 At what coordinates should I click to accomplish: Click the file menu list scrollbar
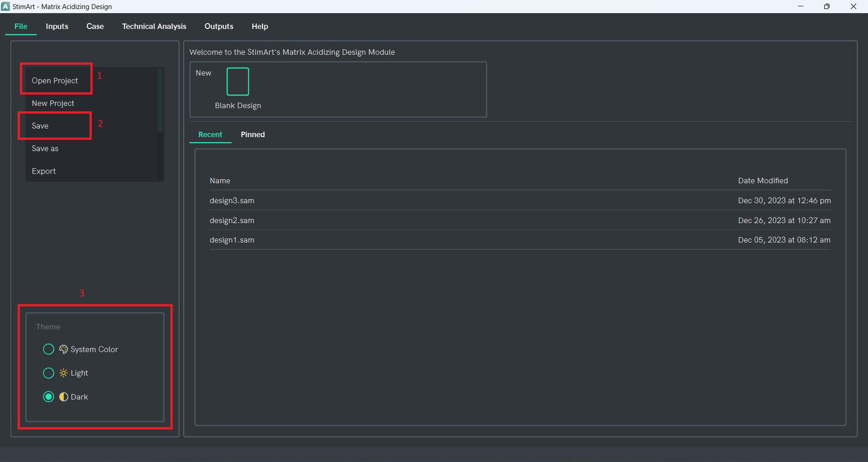[160, 100]
